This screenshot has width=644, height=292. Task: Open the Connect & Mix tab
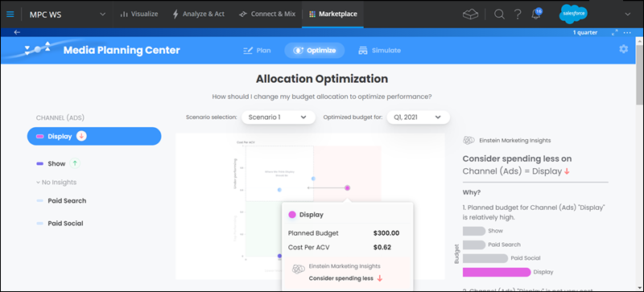point(267,14)
